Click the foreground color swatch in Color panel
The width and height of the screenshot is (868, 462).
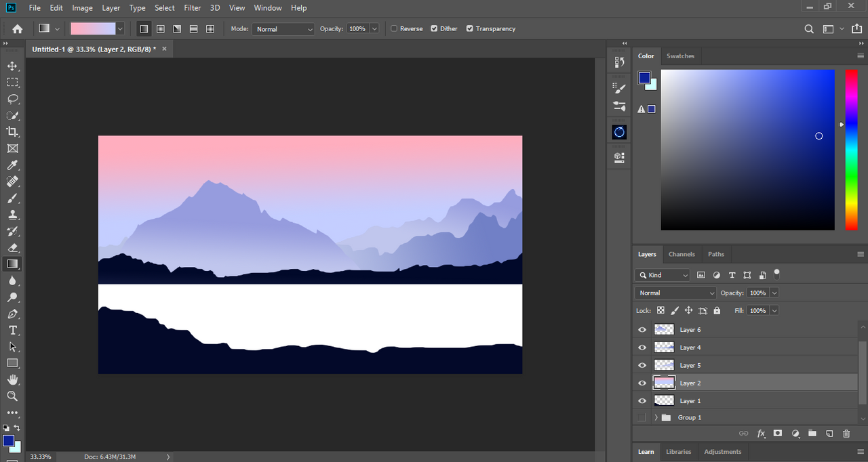(x=644, y=78)
